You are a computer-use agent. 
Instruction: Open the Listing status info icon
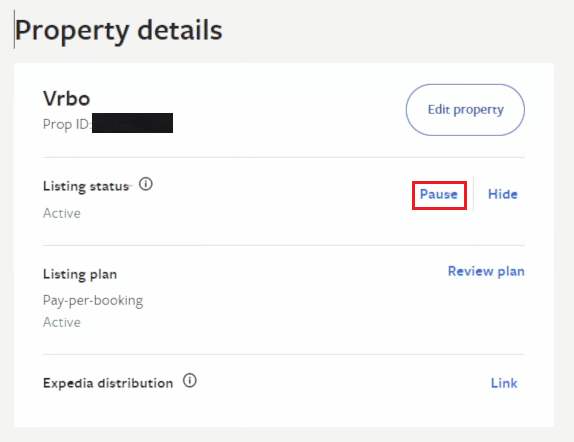coord(146,184)
